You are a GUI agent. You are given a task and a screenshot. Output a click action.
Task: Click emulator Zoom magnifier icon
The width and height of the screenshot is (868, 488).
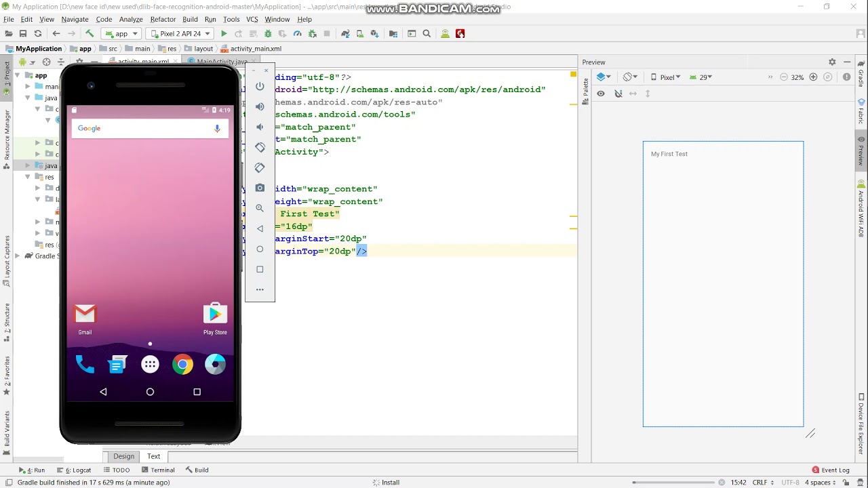260,208
